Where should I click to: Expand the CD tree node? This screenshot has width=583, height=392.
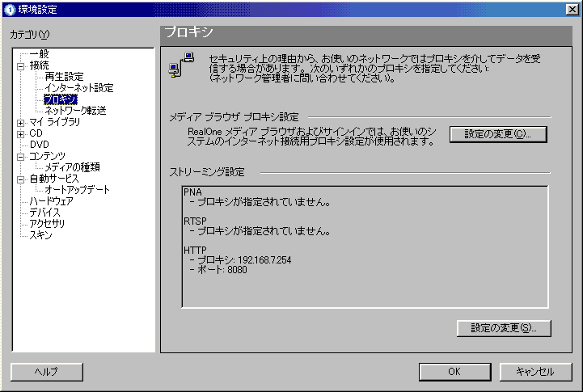[x=21, y=134]
